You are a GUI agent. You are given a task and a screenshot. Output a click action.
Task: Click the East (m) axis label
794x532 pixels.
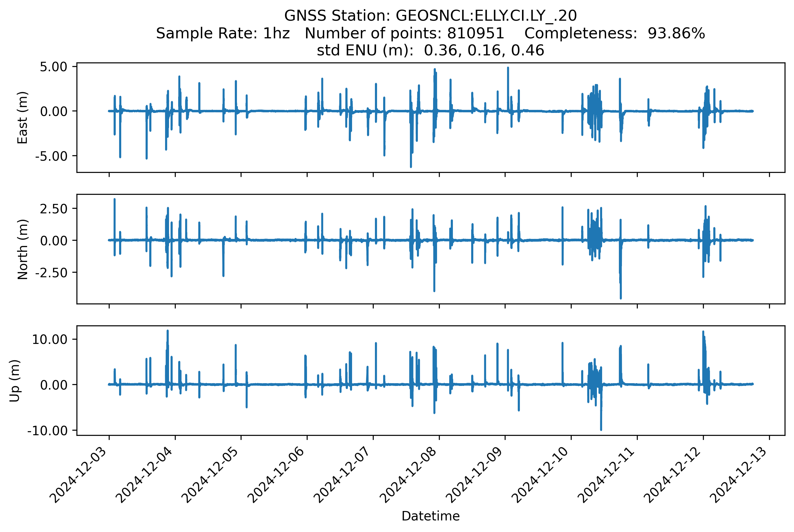click(x=23, y=118)
